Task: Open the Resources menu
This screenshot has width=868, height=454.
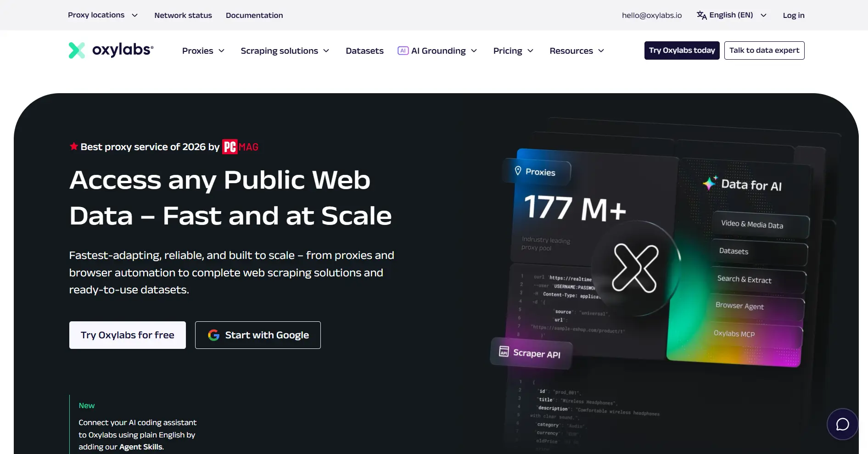Action: tap(577, 50)
